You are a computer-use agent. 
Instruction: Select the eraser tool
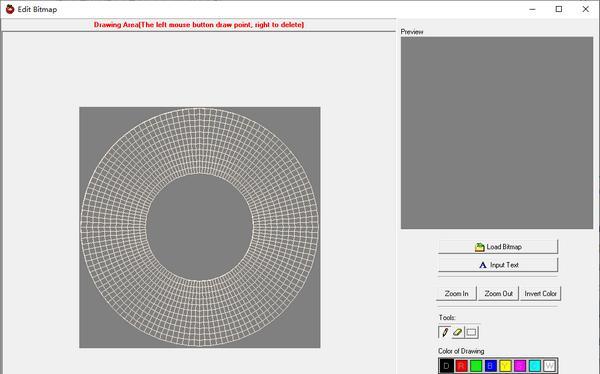tap(458, 332)
